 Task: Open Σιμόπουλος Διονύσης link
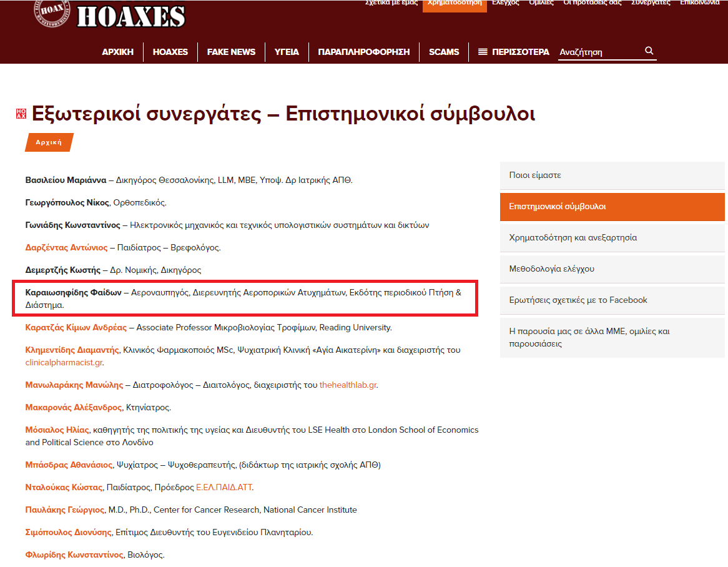tap(68, 532)
